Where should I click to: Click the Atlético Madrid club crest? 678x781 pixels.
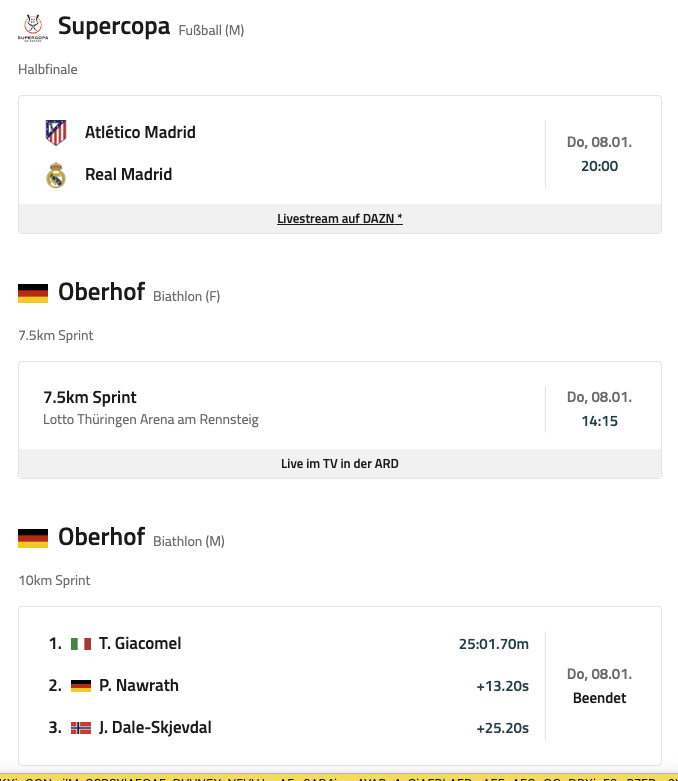[56, 132]
